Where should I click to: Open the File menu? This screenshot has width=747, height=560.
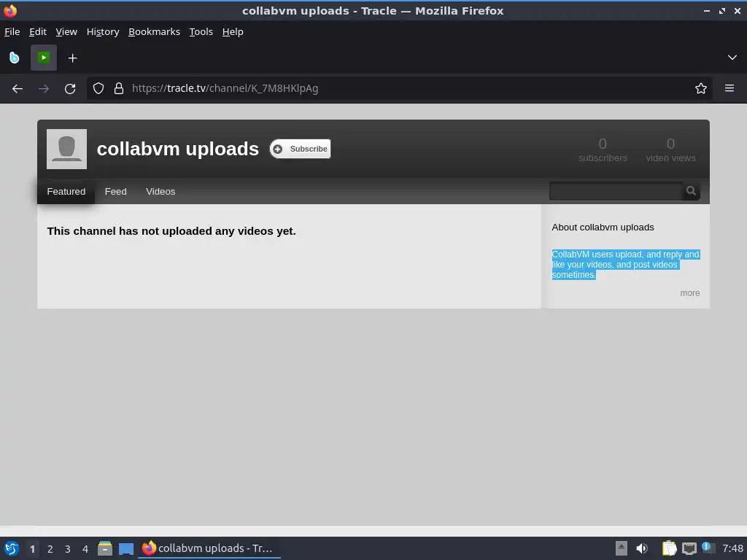pos(12,32)
